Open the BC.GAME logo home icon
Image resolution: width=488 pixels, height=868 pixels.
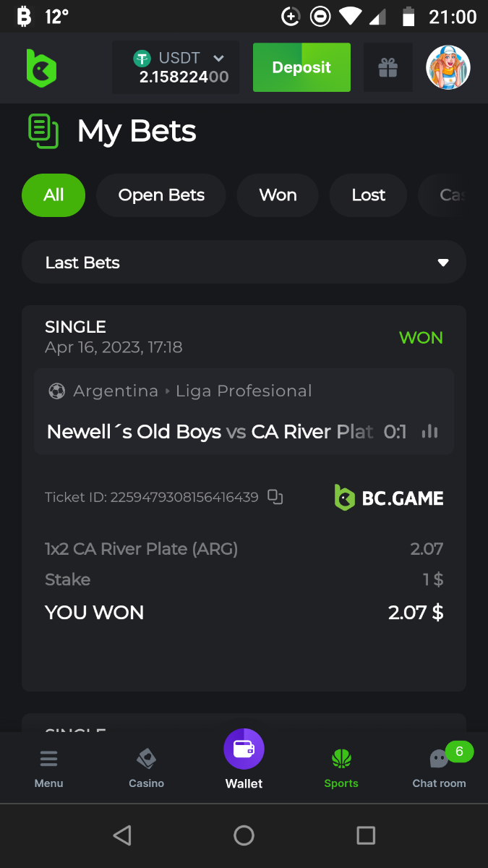(x=41, y=68)
